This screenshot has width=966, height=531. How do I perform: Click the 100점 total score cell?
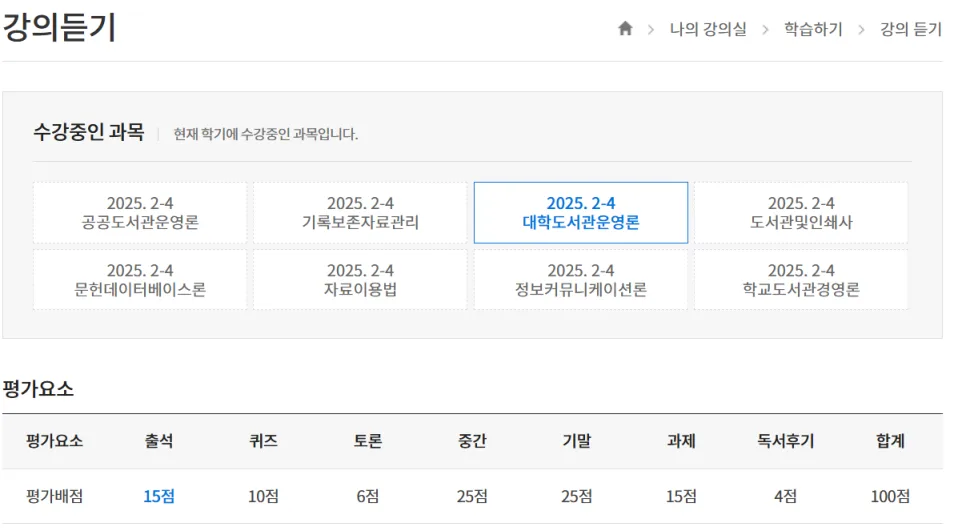890,496
